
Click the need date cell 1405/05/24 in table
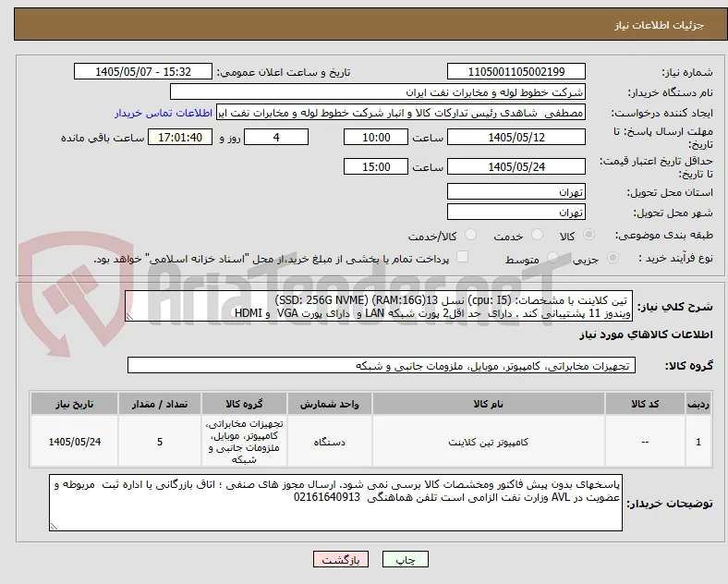click(74, 442)
